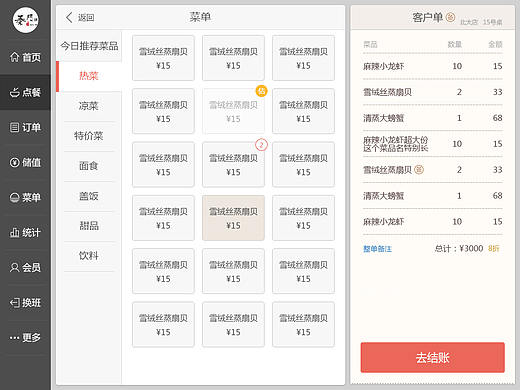
Task: Open 整单备注 order note link
Action: (377, 249)
